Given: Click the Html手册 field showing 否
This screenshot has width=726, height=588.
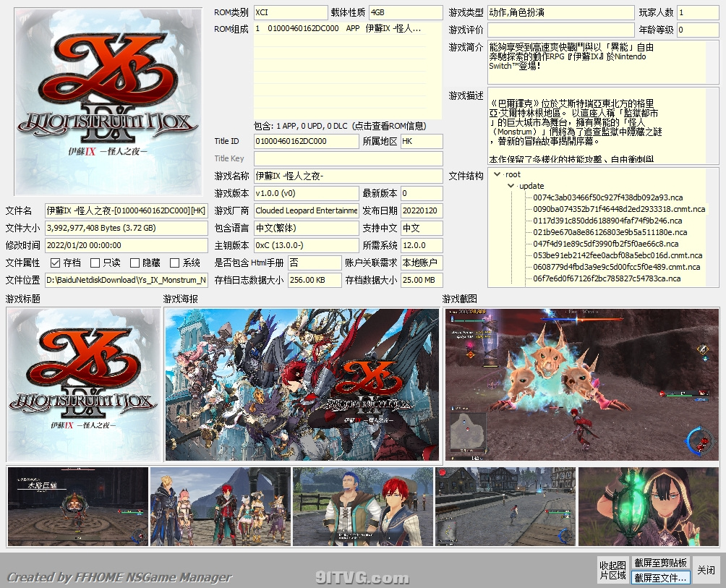Looking at the screenshot, I should (x=315, y=263).
